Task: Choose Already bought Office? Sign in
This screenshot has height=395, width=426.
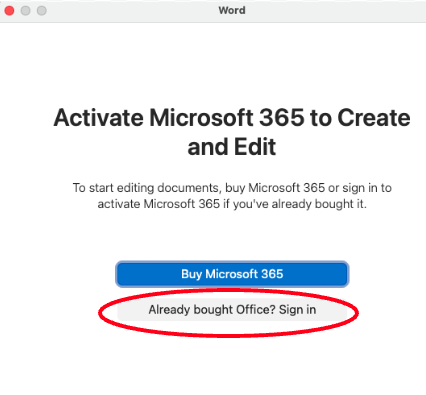Action: [x=232, y=310]
